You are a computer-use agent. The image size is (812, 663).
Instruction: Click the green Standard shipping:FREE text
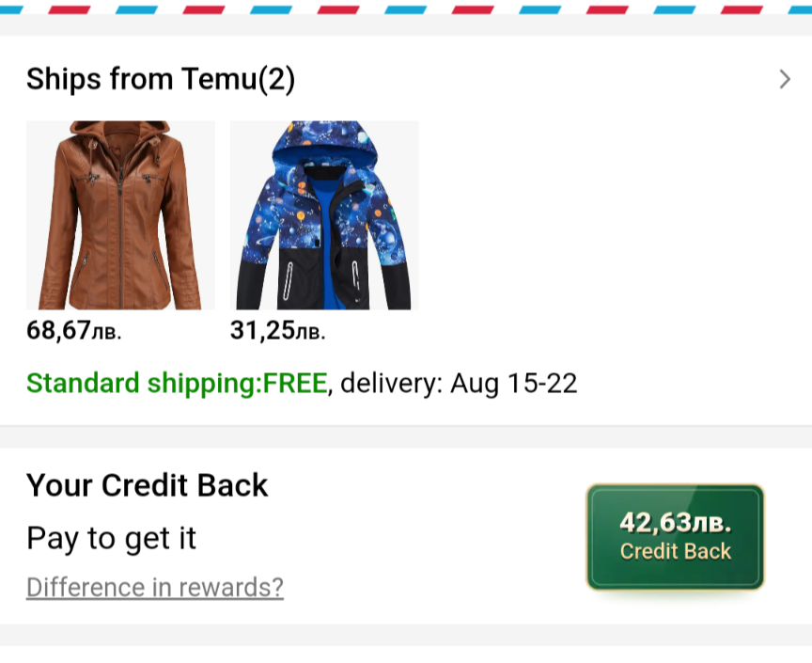coord(177,384)
